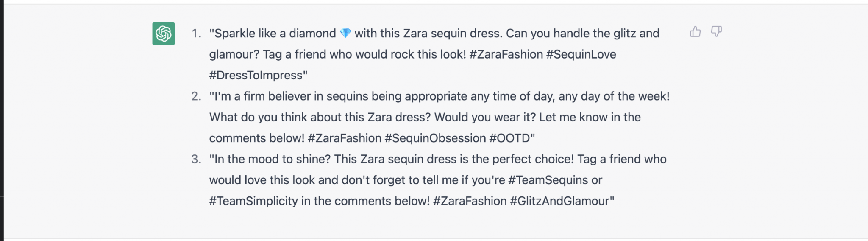The image size is (868, 241).
Task: Click the #ZaraFashion hashtag beside #SequinLove
Action: coord(506,54)
